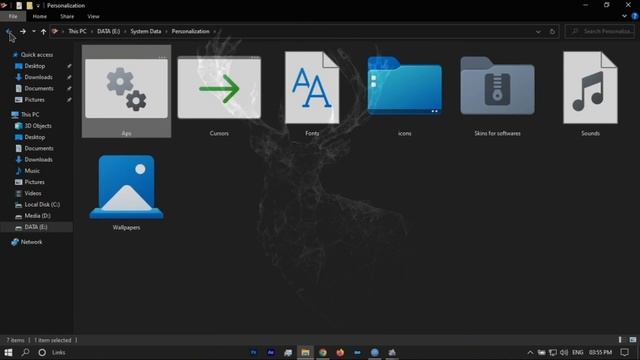
Task: Change the ENG input language indicator
Action: (578, 352)
